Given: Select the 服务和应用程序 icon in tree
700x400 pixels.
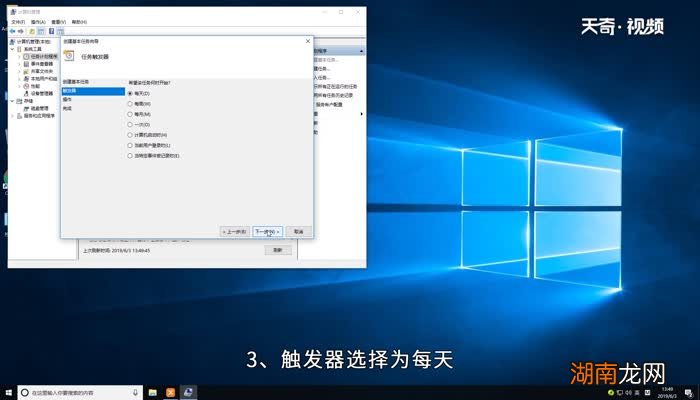Looking at the screenshot, I should pyautogui.click(x=19, y=116).
